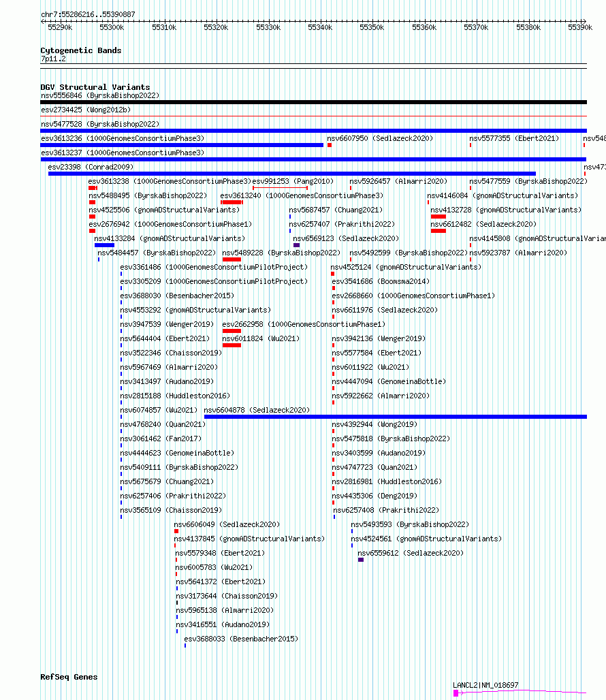Click the Cytogenetic Bands track title

[81, 50]
